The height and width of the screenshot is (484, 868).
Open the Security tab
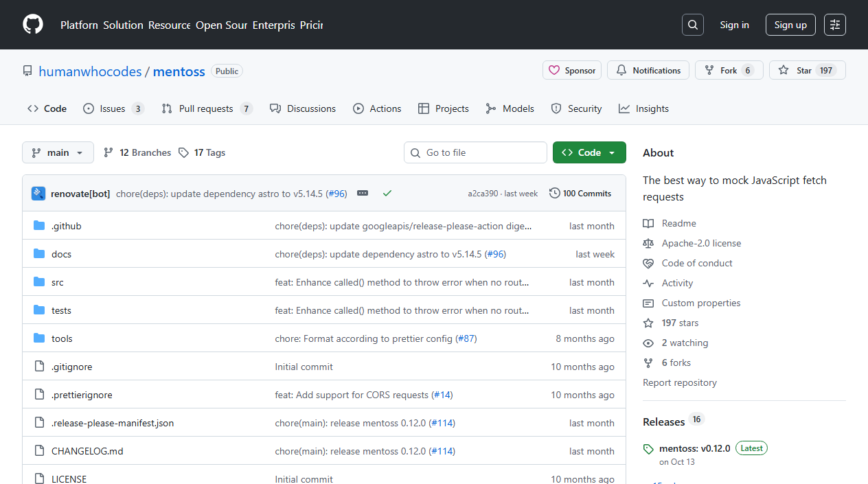576,108
